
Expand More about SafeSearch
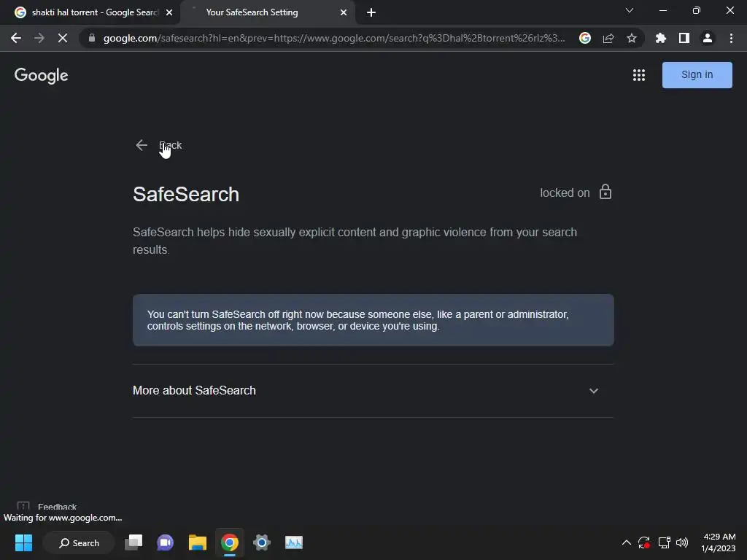tap(373, 391)
